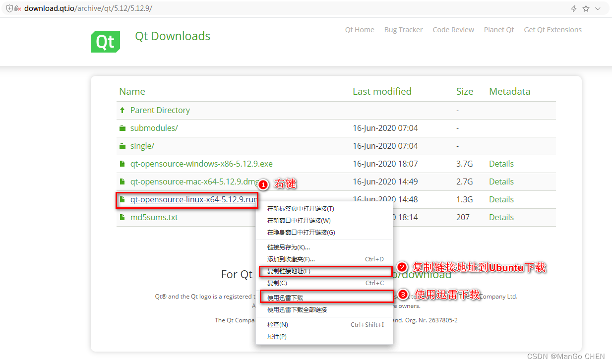Screen dimensions: 612x364
Task: Open the submodules/ folder link
Action: [x=154, y=128]
